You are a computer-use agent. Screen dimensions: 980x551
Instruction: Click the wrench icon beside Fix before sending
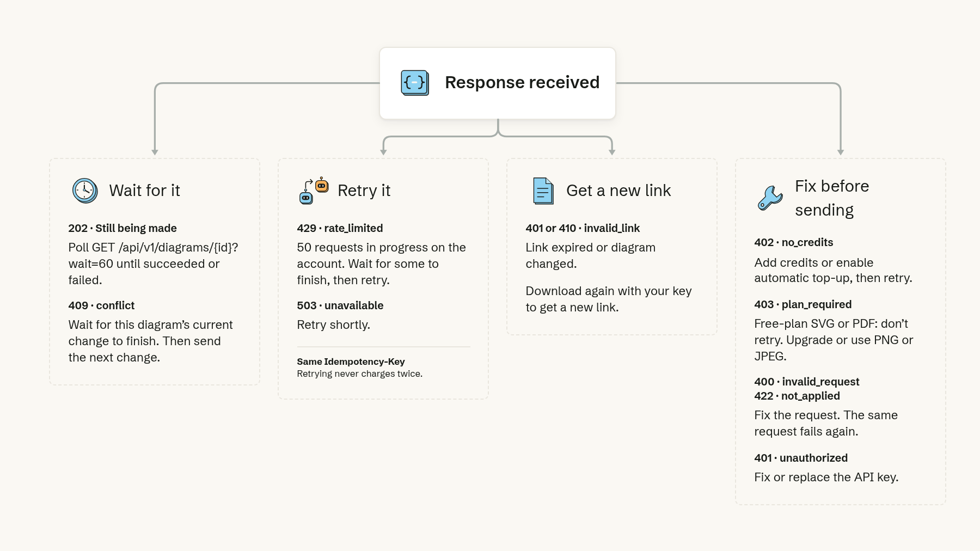[x=770, y=198]
